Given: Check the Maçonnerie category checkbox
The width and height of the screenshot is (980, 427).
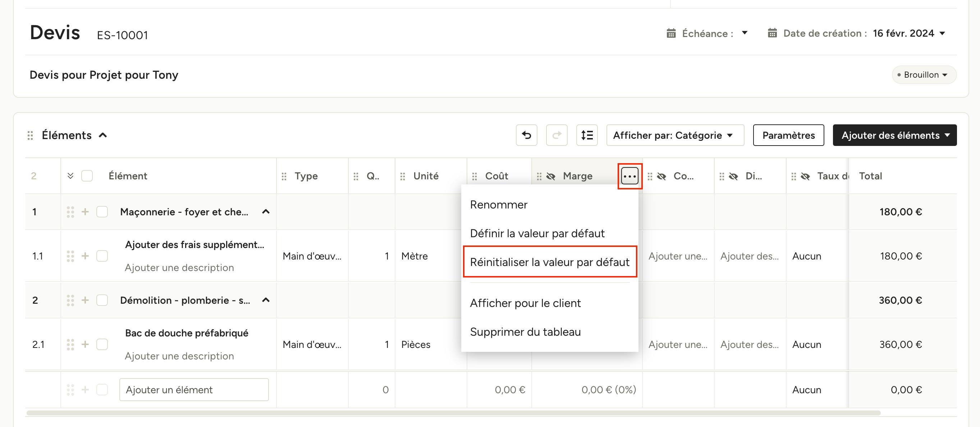Looking at the screenshot, I should 102,212.
